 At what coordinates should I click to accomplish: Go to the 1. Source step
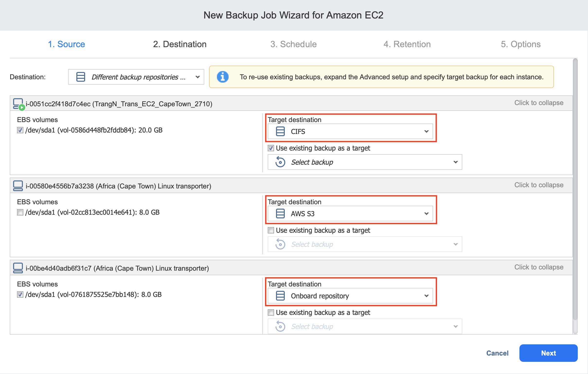[x=66, y=44]
